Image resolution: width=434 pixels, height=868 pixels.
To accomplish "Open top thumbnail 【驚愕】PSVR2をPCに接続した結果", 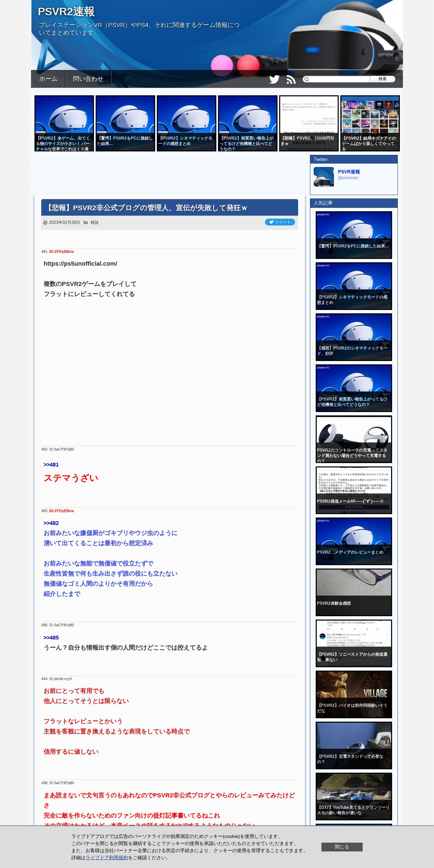I will pos(125,123).
